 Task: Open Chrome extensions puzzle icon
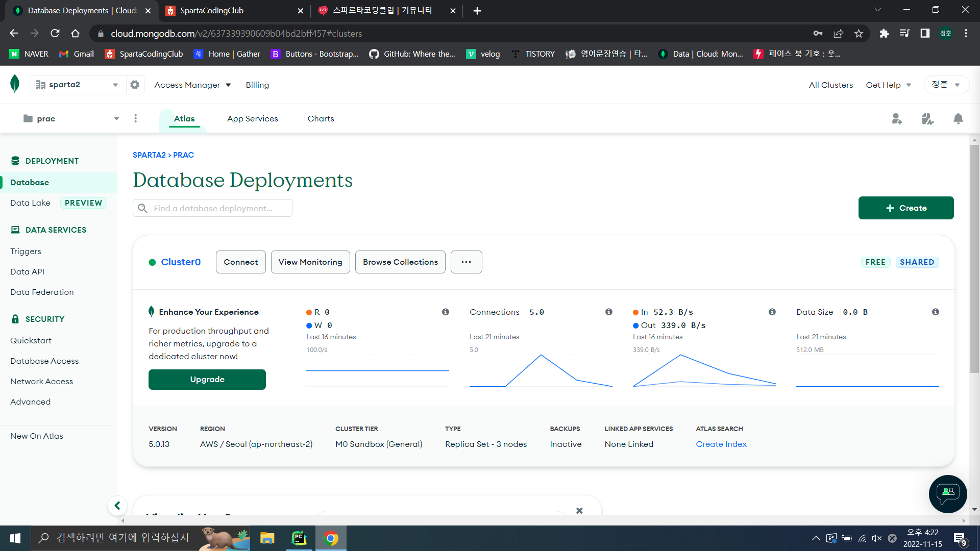pos(884,34)
